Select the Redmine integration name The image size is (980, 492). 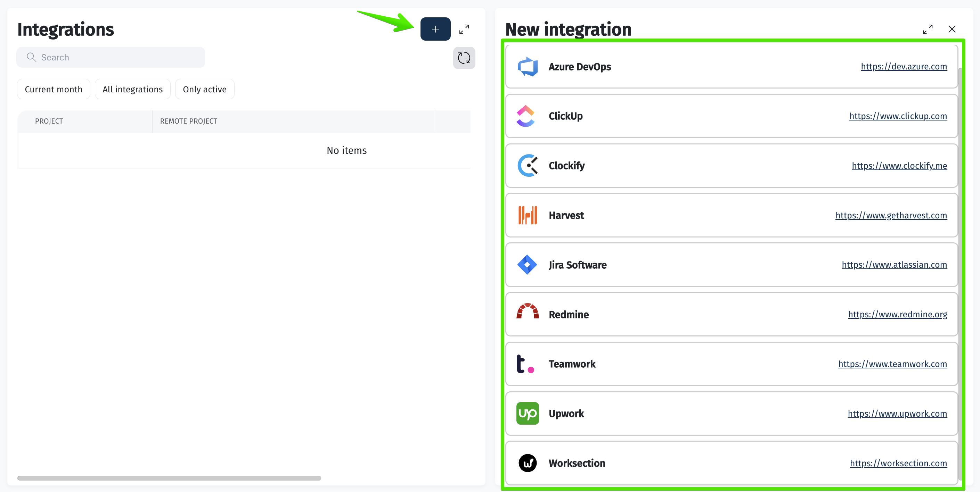pos(569,315)
